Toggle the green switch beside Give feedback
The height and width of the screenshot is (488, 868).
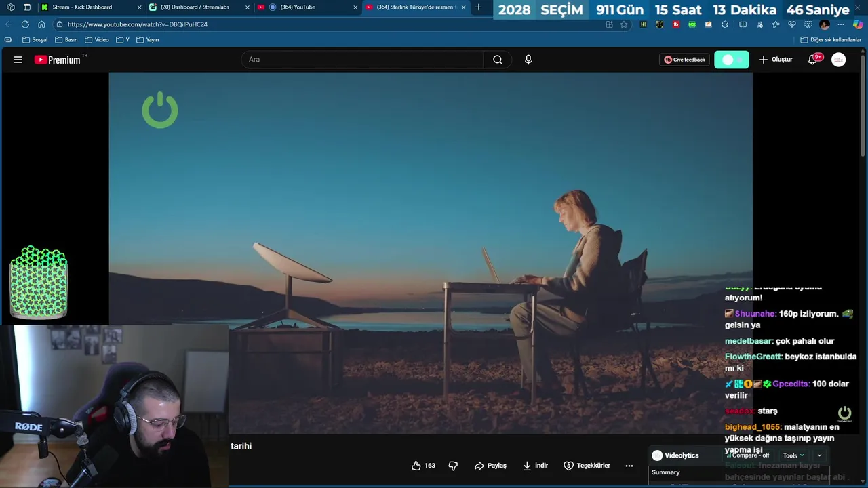(731, 60)
